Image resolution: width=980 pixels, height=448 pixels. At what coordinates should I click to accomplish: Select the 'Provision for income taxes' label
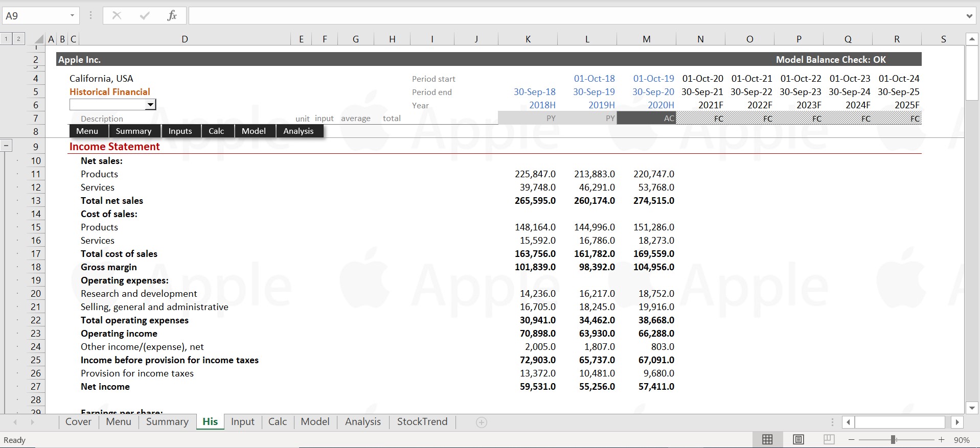[x=137, y=373]
